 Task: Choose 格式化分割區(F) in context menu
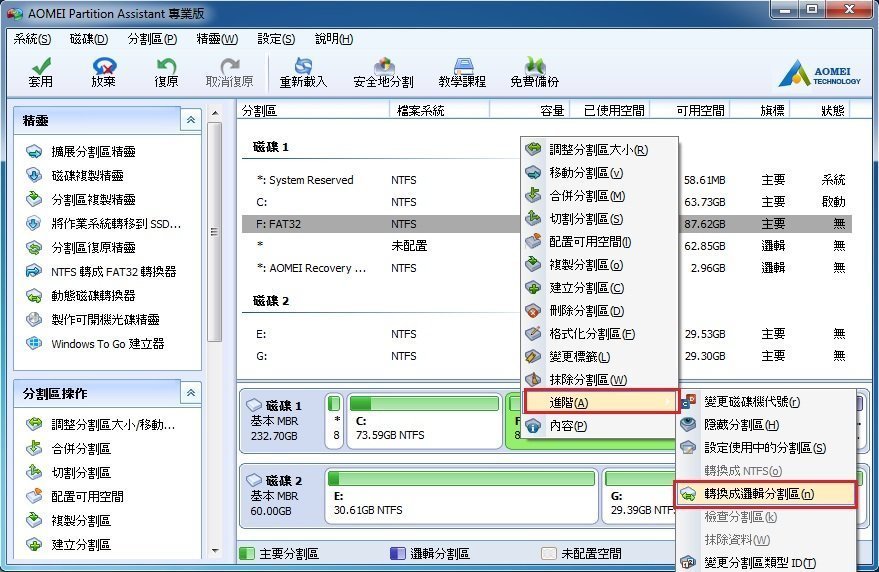[599, 334]
